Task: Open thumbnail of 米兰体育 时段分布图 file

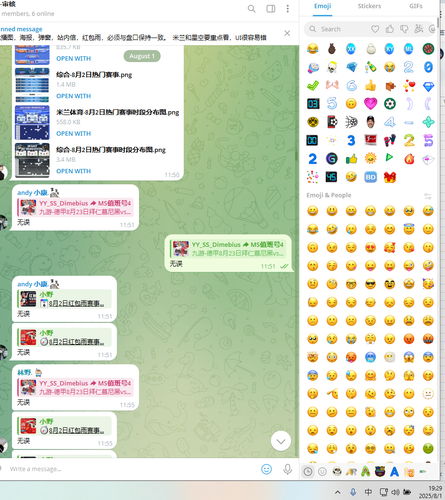Action: coord(32,122)
